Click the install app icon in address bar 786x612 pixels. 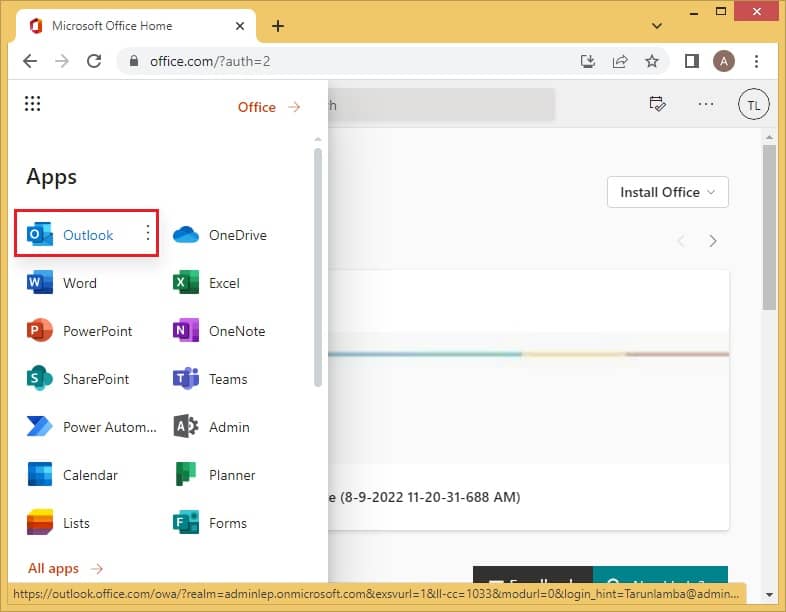tap(587, 61)
